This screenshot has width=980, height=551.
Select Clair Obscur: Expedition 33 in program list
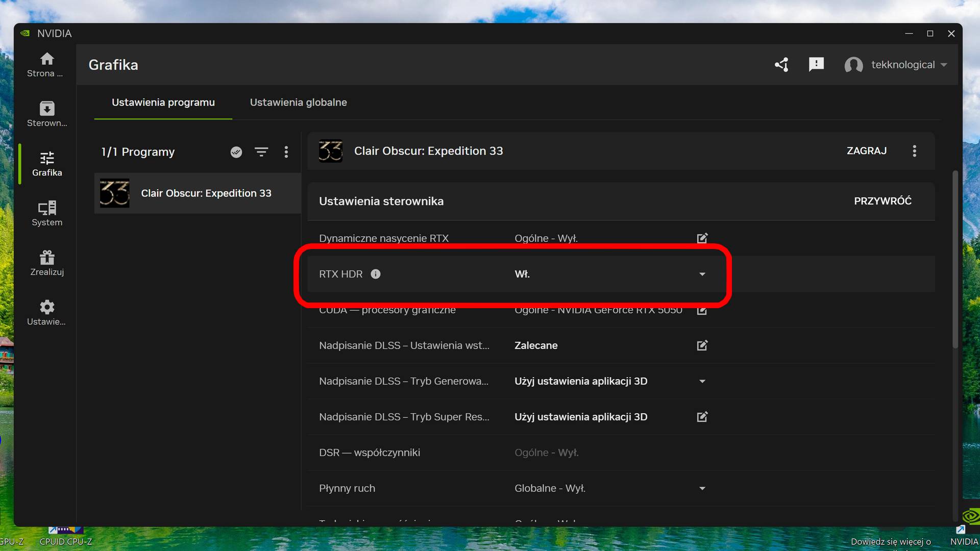click(206, 193)
